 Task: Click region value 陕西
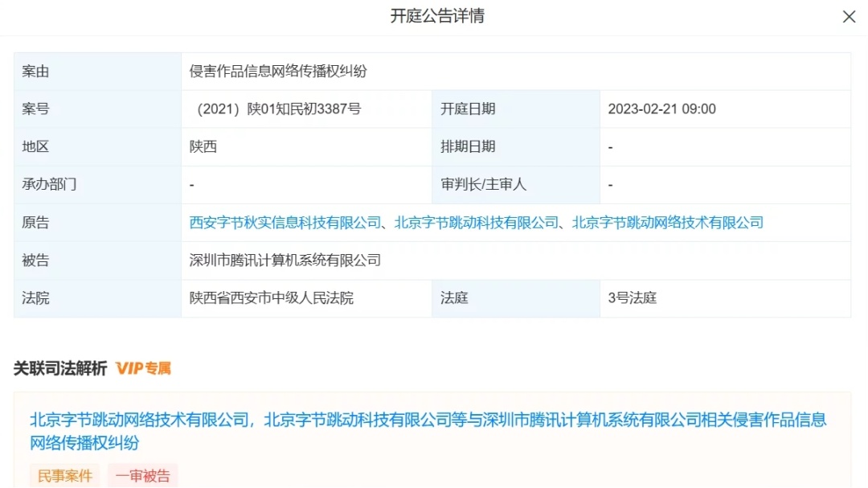(x=203, y=147)
